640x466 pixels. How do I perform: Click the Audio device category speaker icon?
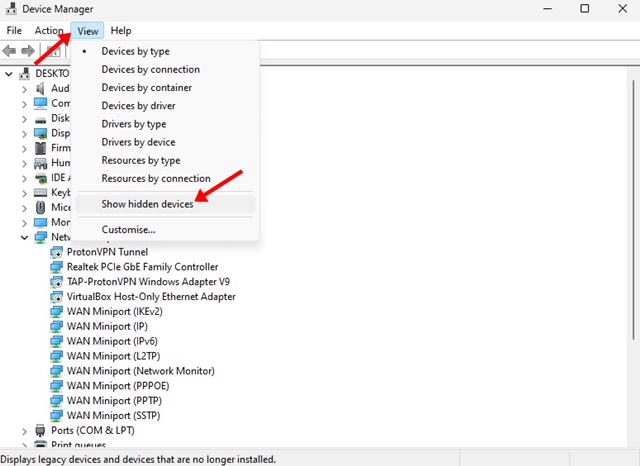coord(41,88)
